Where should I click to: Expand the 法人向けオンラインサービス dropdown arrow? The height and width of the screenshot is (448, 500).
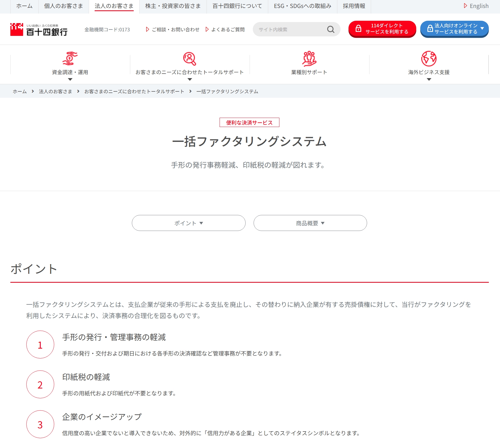[482, 28]
